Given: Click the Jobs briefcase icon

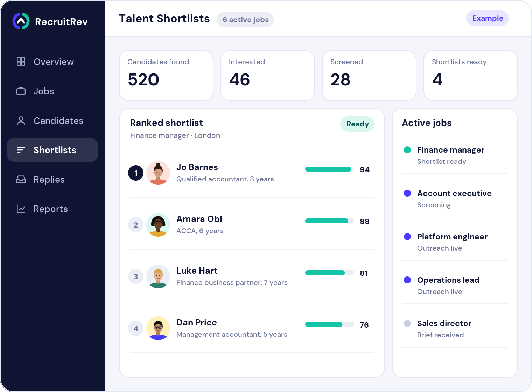Looking at the screenshot, I should click(x=21, y=91).
